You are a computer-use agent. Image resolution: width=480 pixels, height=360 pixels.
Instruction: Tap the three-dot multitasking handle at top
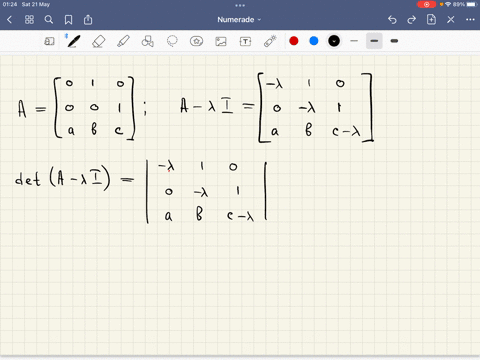tap(240, 5)
